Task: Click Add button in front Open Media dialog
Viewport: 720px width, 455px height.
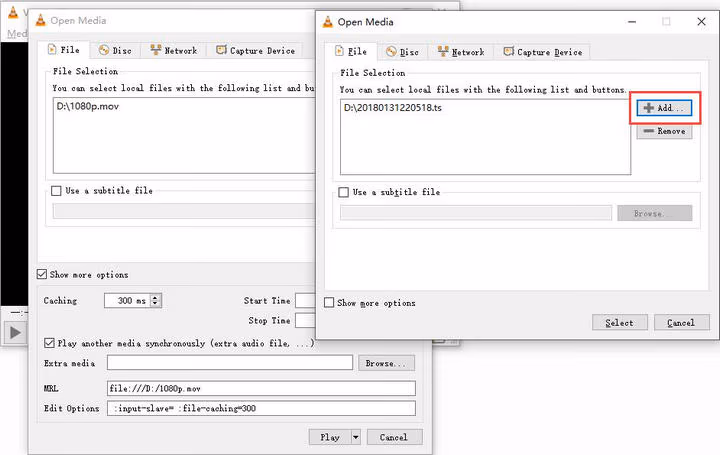Action: [664, 108]
